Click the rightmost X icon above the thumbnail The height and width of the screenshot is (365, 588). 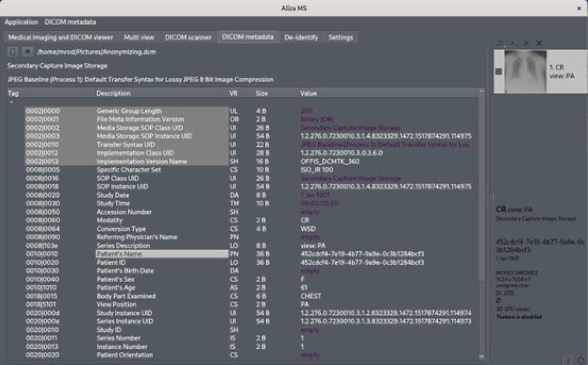click(539, 43)
